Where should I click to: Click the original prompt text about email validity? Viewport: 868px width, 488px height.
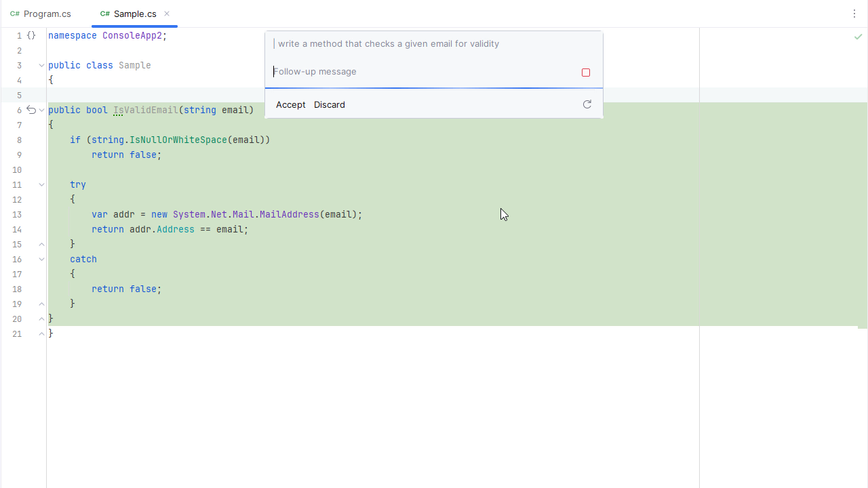(x=388, y=43)
